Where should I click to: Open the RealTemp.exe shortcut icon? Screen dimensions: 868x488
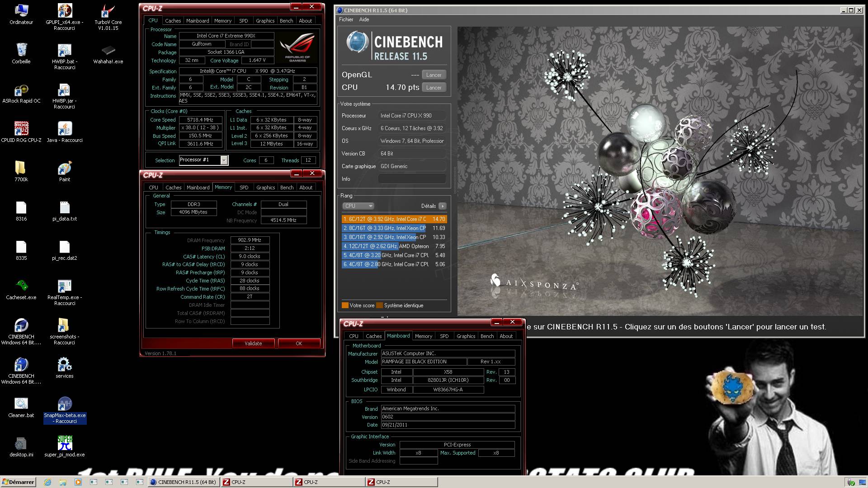pos(65,292)
